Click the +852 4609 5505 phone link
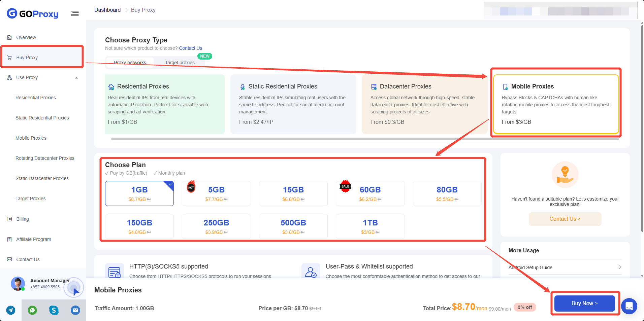This screenshot has height=321, width=644. [45, 287]
